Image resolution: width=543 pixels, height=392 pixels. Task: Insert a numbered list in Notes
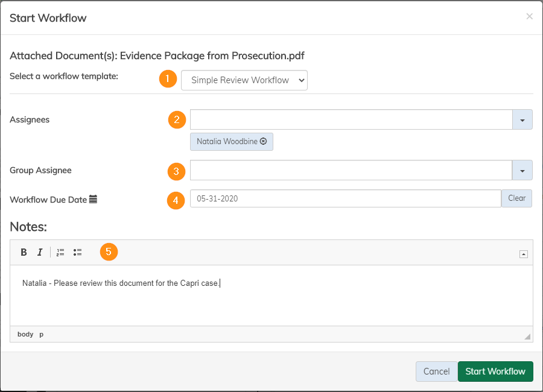[60, 252]
